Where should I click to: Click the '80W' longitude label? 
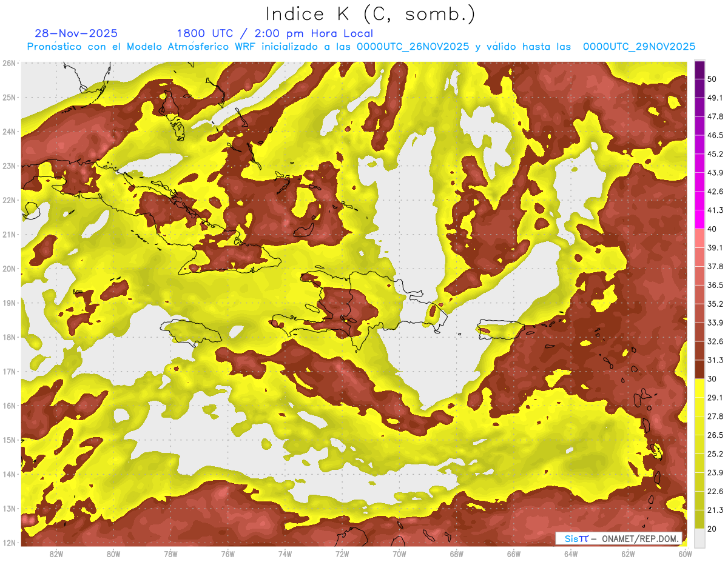[x=113, y=554]
